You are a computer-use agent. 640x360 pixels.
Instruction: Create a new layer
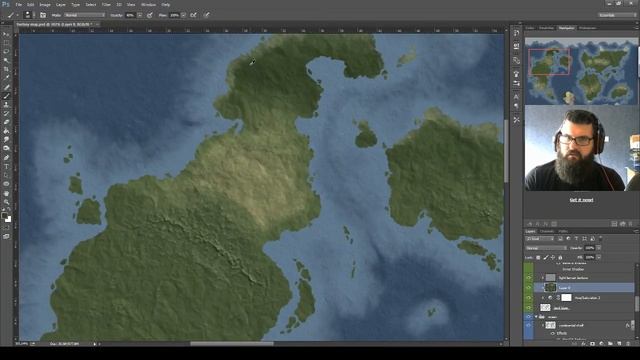[619, 343]
